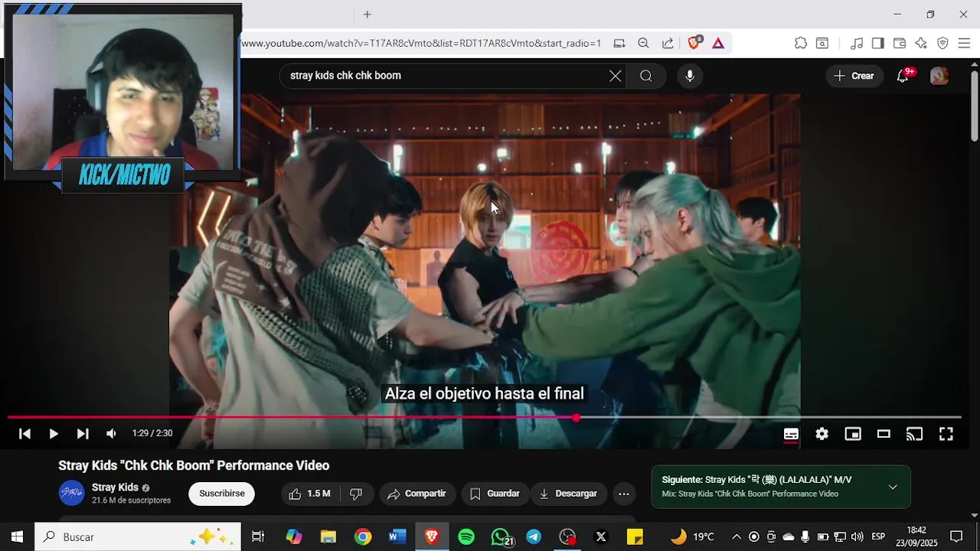The image size is (980, 551).
Task: Go to the previous video
Action: point(24,434)
